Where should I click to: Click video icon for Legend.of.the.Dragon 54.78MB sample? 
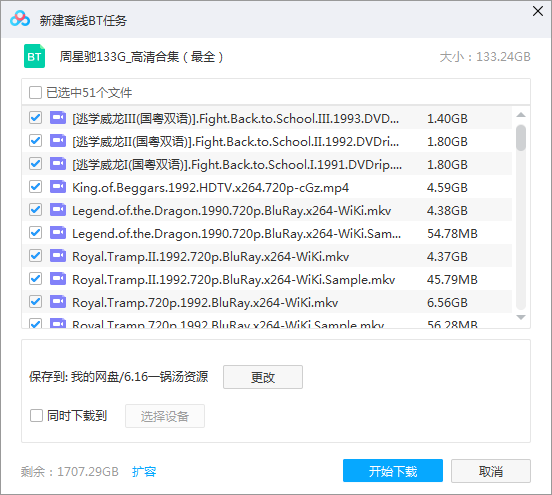[x=58, y=233]
